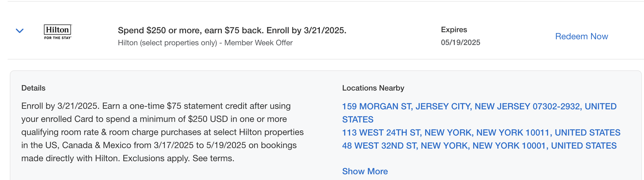
Task: Click the 'in the US, Canada & Mexico' line
Action: pos(159,145)
